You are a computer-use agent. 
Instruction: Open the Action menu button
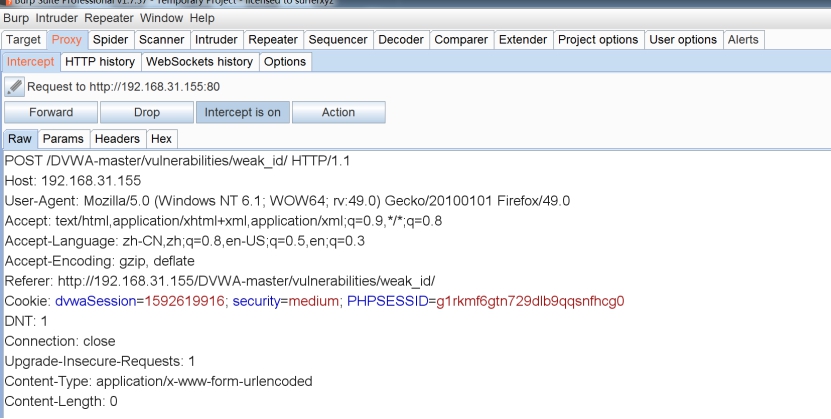pos(339,112)
